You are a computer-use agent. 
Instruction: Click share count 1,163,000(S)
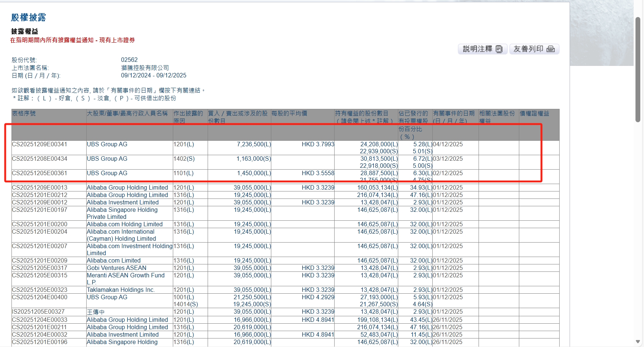[x=254, y=159]
